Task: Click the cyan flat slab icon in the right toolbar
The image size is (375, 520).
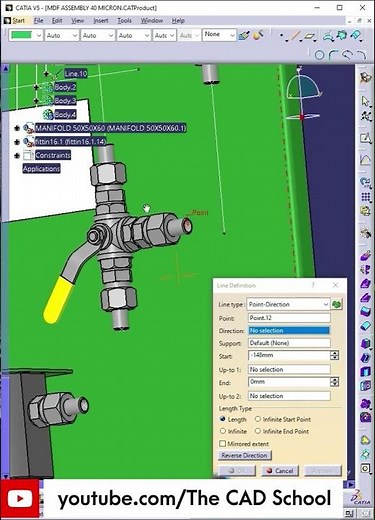Action: point(365,325)
